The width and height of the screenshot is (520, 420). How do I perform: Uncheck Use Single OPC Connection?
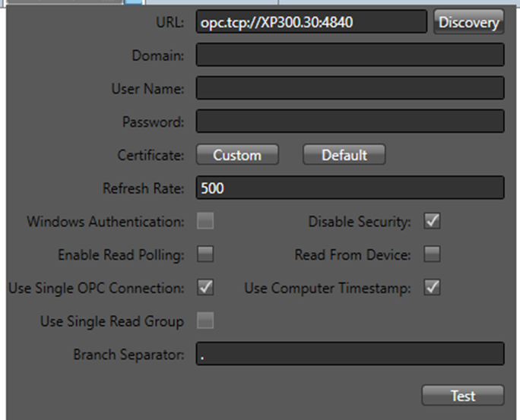tap(205, 288)
